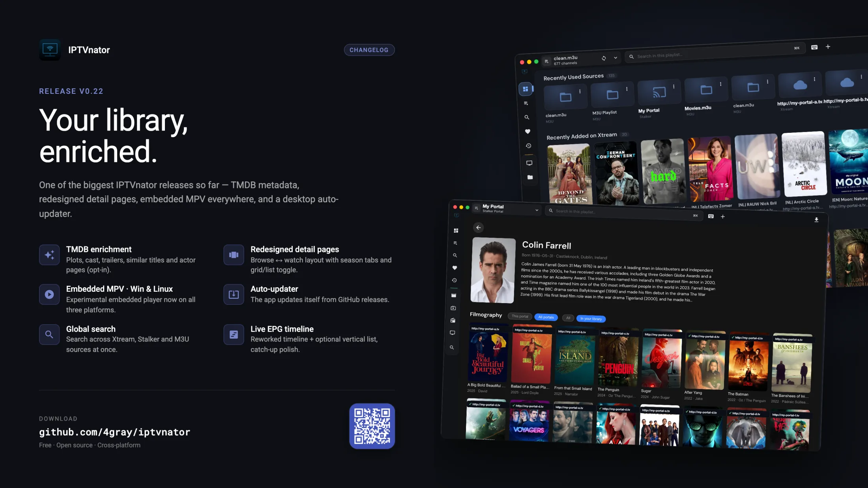Screen dimensions: 868x488
Task: Open the A Big Bold Beautiful Journey poster
Action: pos(488,353)
